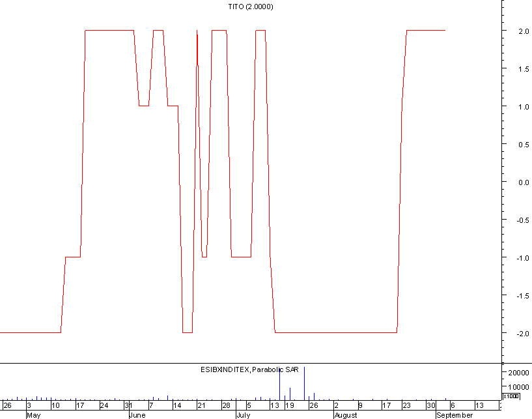The width and height of the screenshot is (532, 419).
Task: Click the 20000 volume axis label
Action: [x=518, y=373]
